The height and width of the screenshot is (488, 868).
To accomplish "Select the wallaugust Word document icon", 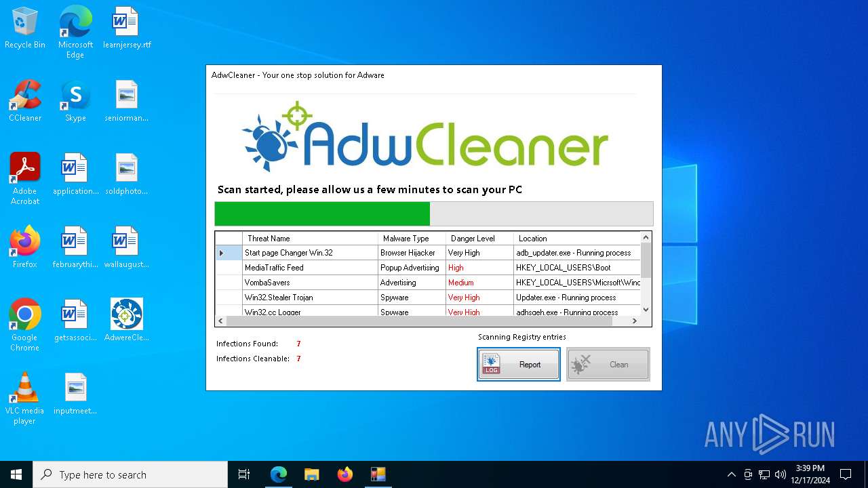I will coord(127,247).
